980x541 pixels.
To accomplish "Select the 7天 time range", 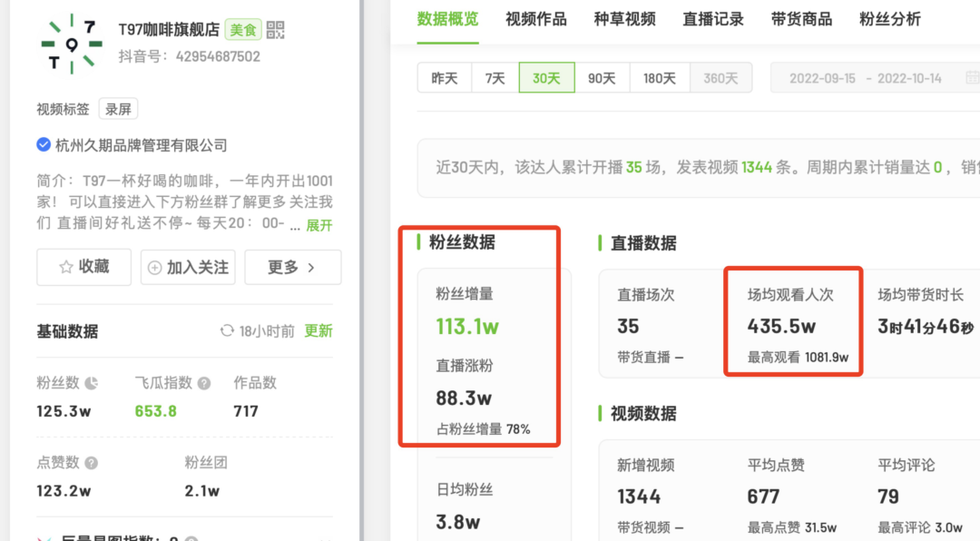I will click(495, 78).
